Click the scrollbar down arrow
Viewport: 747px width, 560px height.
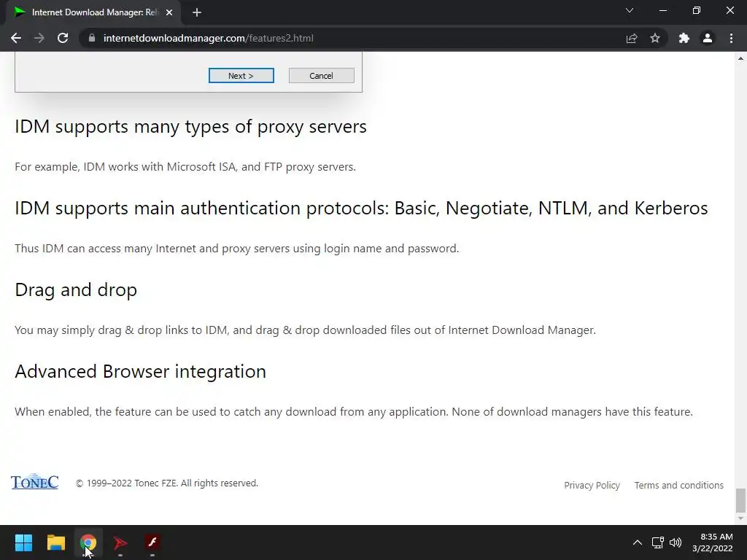[740, 518]
